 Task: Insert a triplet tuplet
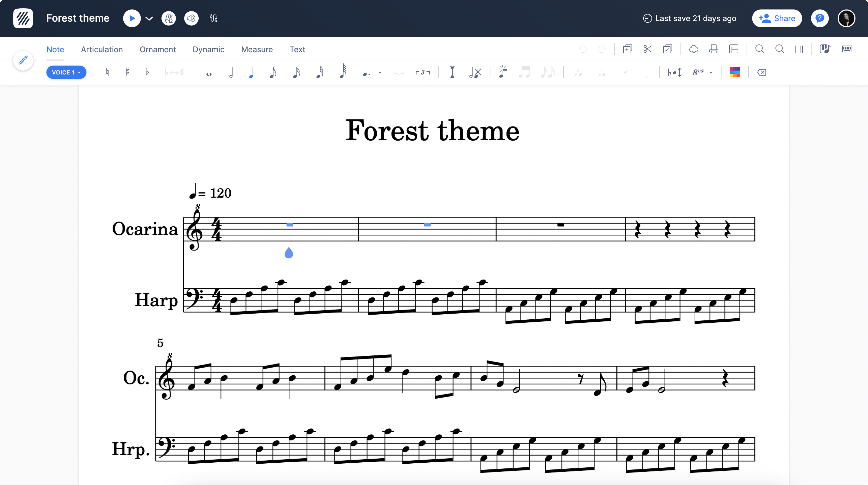click(x=423, y=72)
